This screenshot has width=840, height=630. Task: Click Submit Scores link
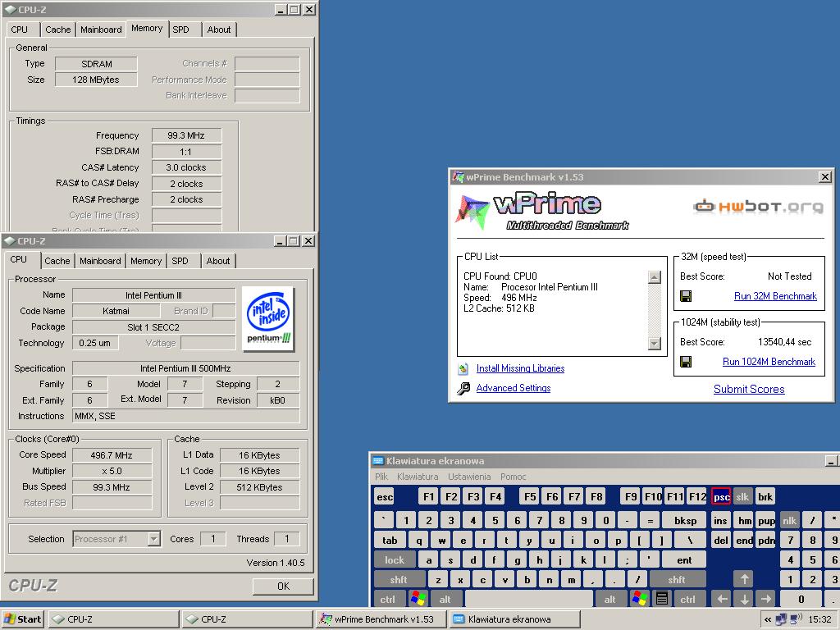tap(749, 390)
